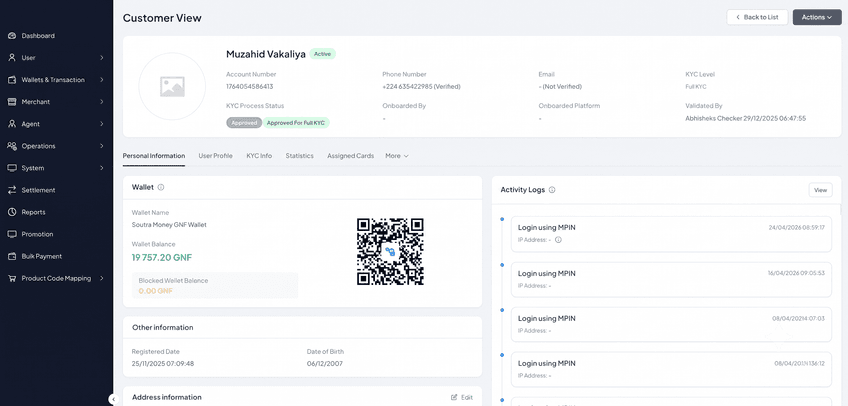Expand the Wallets & Transaction submenu chevron
Screen dimensions: 848x406
pos(102,80)
